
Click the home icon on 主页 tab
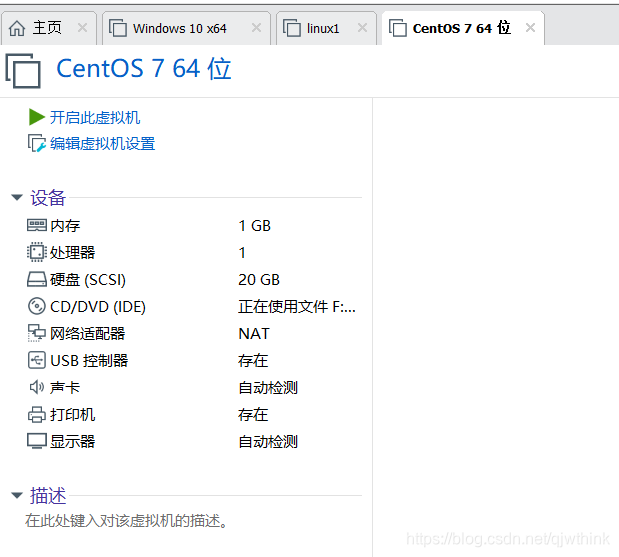[17, 28]
